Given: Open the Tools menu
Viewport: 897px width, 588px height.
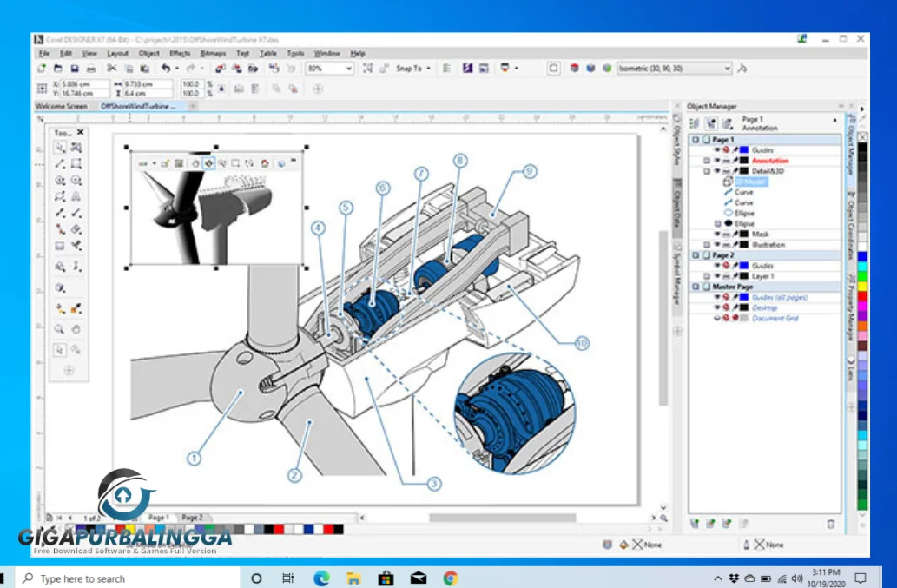Looking at the screenshot, I should 295,53.
